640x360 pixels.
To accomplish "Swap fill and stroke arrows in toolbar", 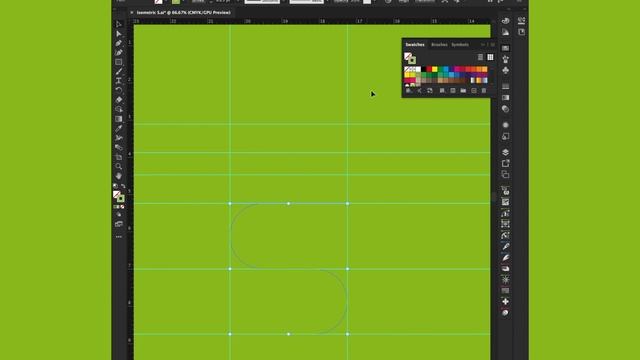I will (123, 186).
